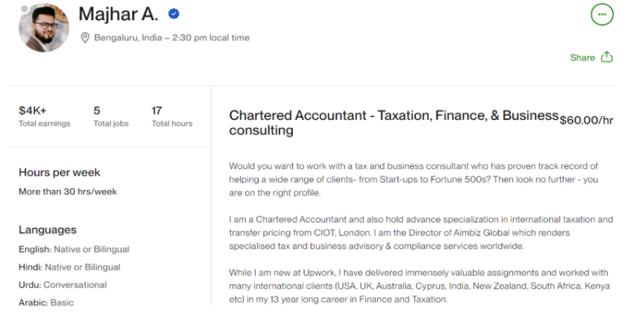
Task: Click the Chartered Accountant profile title
Action: click(394, 123)
